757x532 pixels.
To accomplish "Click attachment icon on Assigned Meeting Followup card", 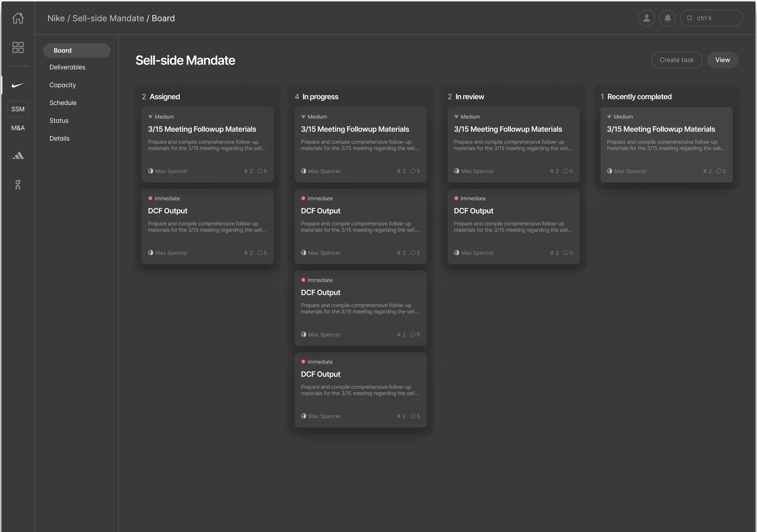I will (x=246, y=171).
